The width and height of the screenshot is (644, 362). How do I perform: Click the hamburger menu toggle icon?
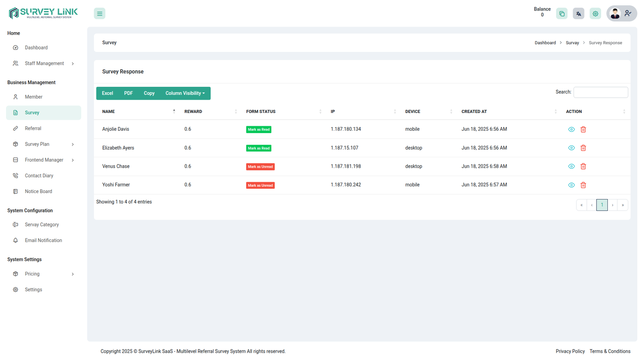99,14
